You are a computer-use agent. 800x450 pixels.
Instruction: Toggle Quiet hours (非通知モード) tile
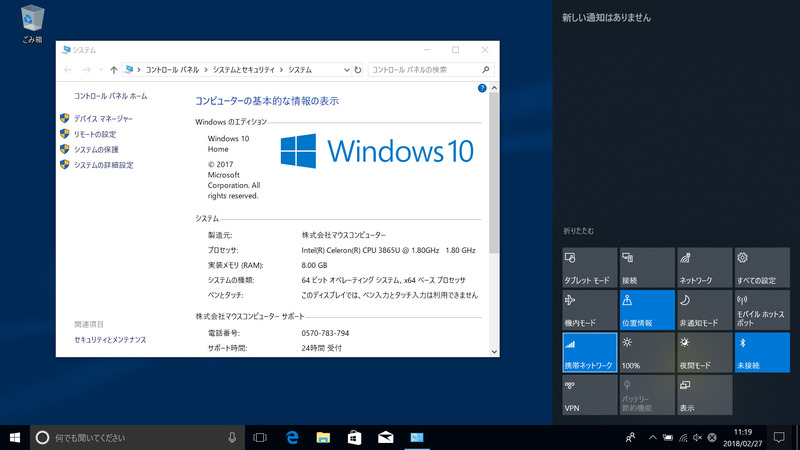tap(705, 310)
